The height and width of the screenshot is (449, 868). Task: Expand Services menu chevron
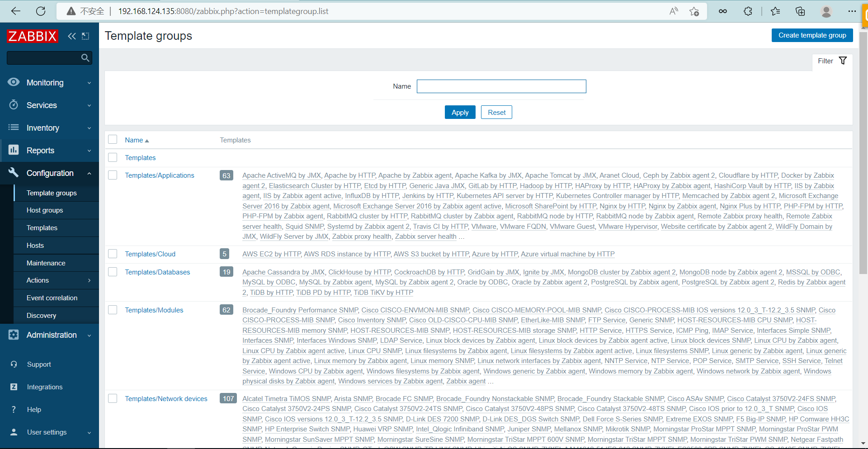[89, 105]
